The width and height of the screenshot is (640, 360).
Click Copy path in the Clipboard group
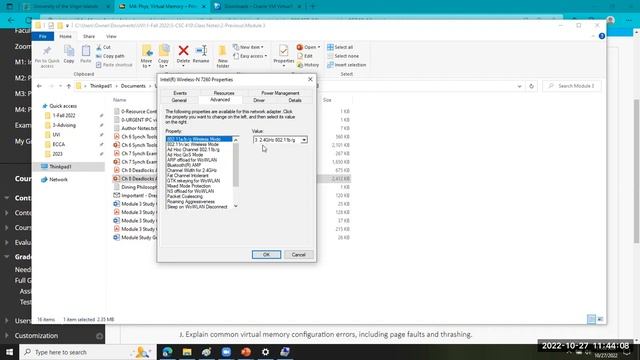(x=110, y=56)
